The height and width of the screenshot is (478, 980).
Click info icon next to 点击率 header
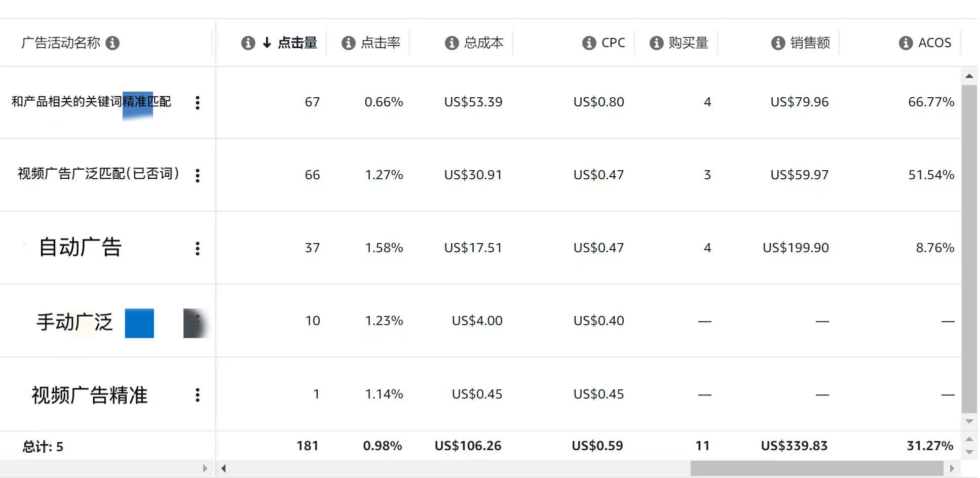pyautogui.click(x=348, y=43)
